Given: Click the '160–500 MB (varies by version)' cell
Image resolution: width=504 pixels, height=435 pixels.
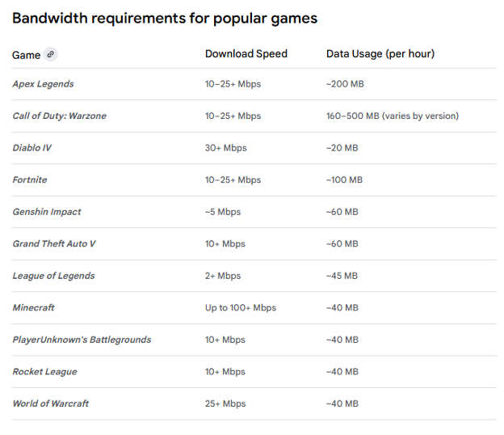Looking at the screenshot, I should 392,116.
